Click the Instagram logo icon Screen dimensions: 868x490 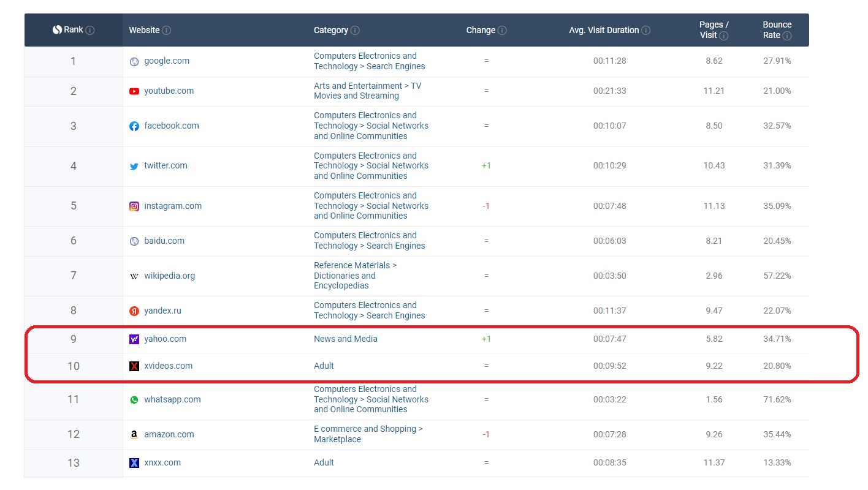coord(134,206)
